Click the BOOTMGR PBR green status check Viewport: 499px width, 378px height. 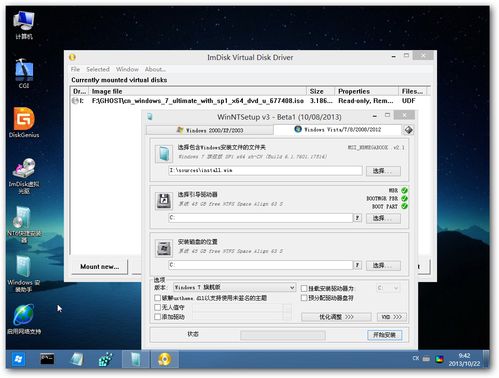coord(404,198)
